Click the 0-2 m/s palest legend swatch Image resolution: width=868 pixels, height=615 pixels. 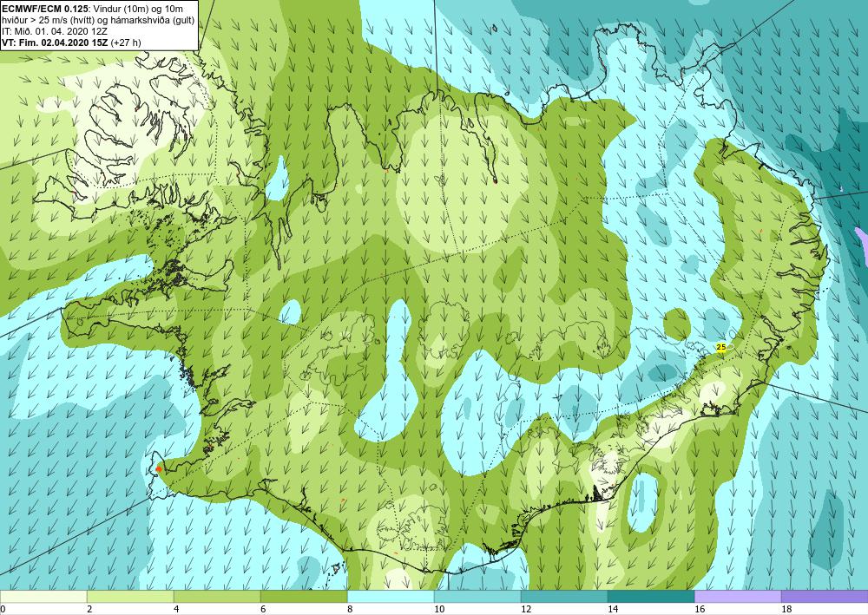click(43, 597)
